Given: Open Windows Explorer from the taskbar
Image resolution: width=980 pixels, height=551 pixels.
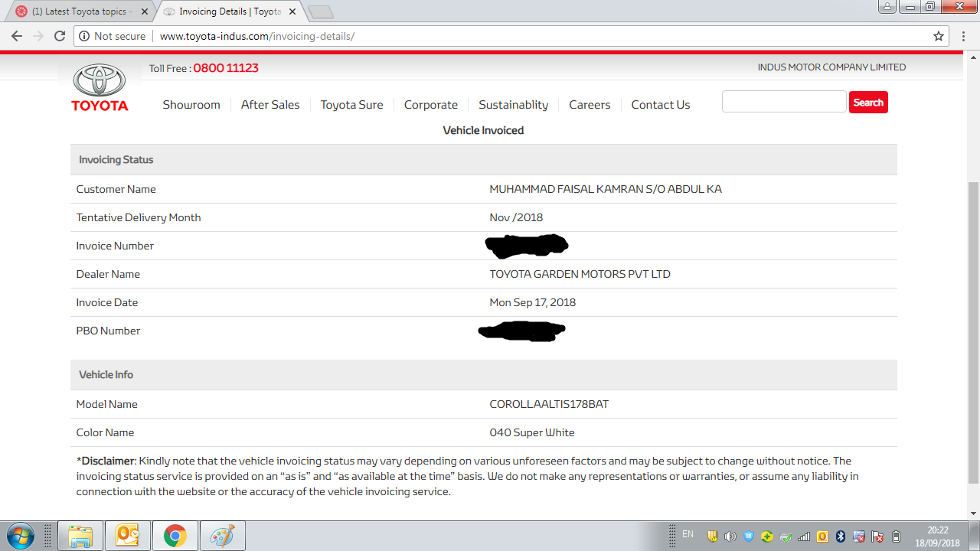Looking at the screenshot, I should tap(80, 536).
